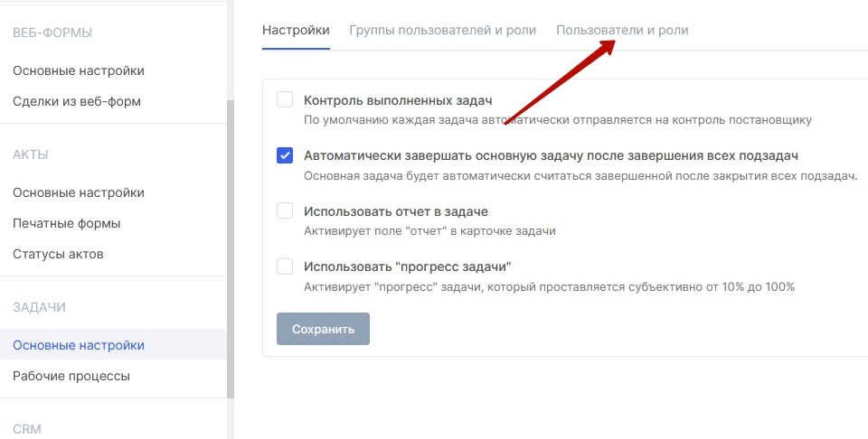Click the ЗАДАЧИ section heading
This screenshot has height=439, width=868.
coord(39,307)
